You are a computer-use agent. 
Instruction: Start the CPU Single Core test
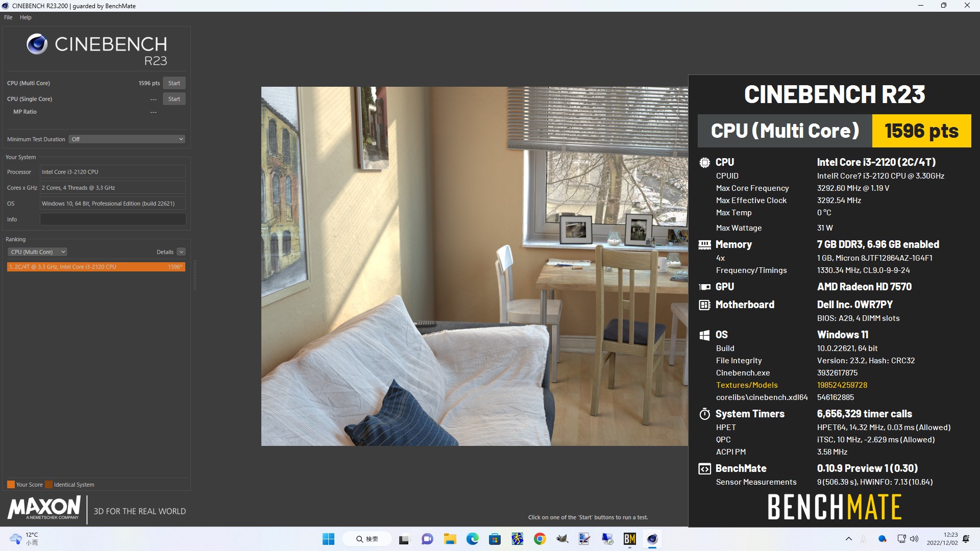click(x=174, y=99)
